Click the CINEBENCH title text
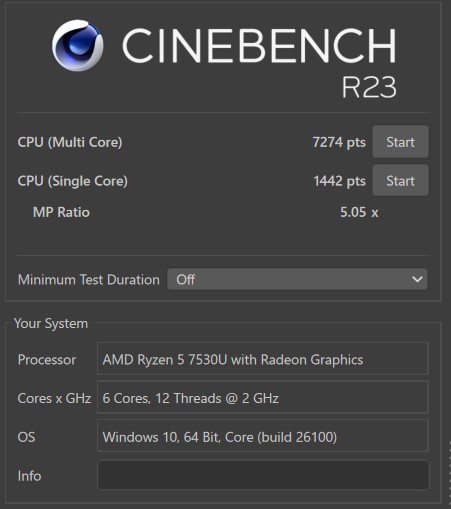Screen dimensions: 451x509 point(259,46)
